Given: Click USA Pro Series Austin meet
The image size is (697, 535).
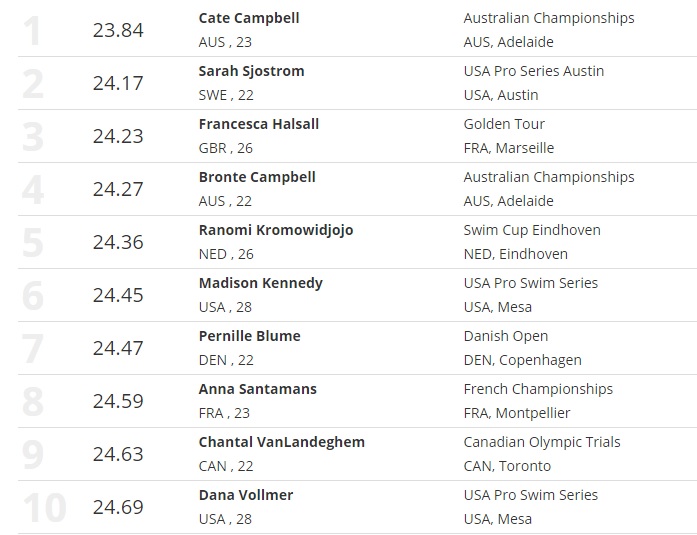Looking at the screenshot, I should coord(534,71).
